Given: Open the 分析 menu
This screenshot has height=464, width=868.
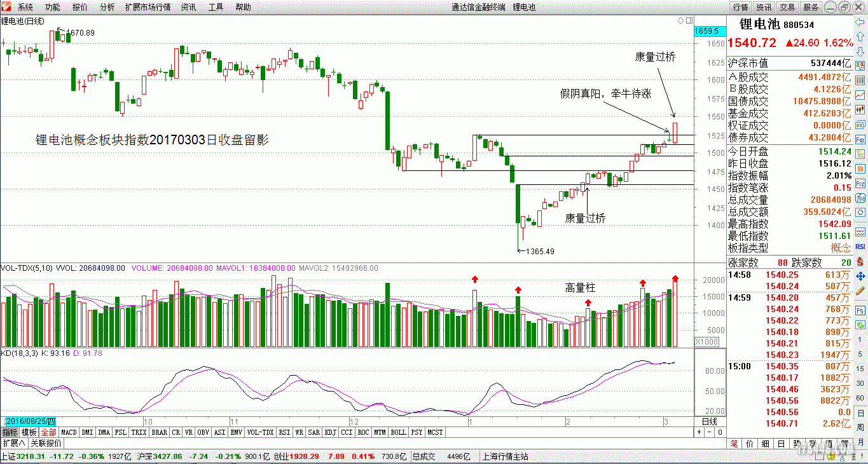Looking at the screenshot, I should pos(107,7).
